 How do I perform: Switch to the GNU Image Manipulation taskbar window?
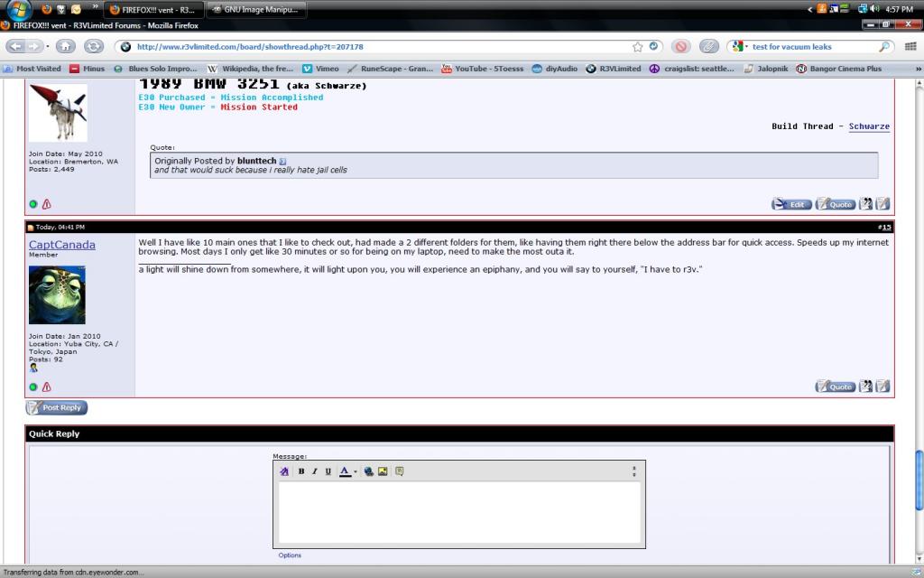[256, 10]
